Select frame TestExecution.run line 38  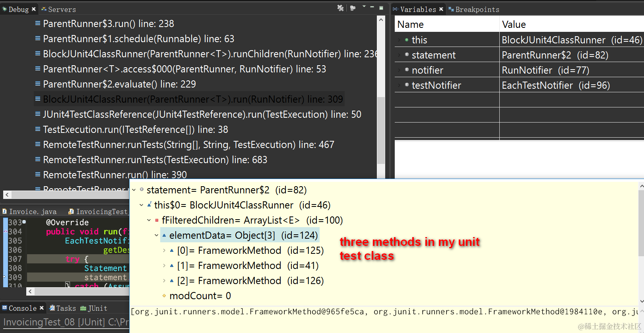coord(135,130)
